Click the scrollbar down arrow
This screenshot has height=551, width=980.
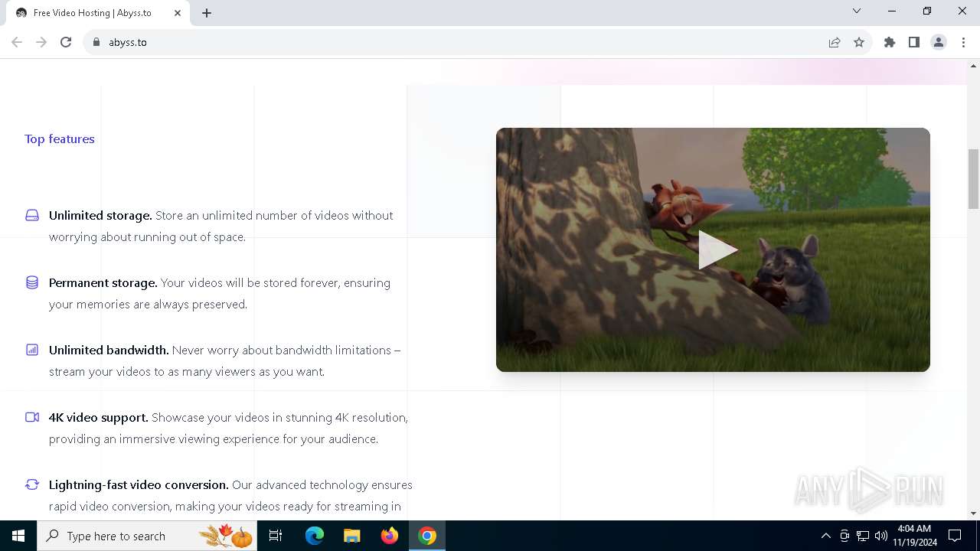pos(973,514)
